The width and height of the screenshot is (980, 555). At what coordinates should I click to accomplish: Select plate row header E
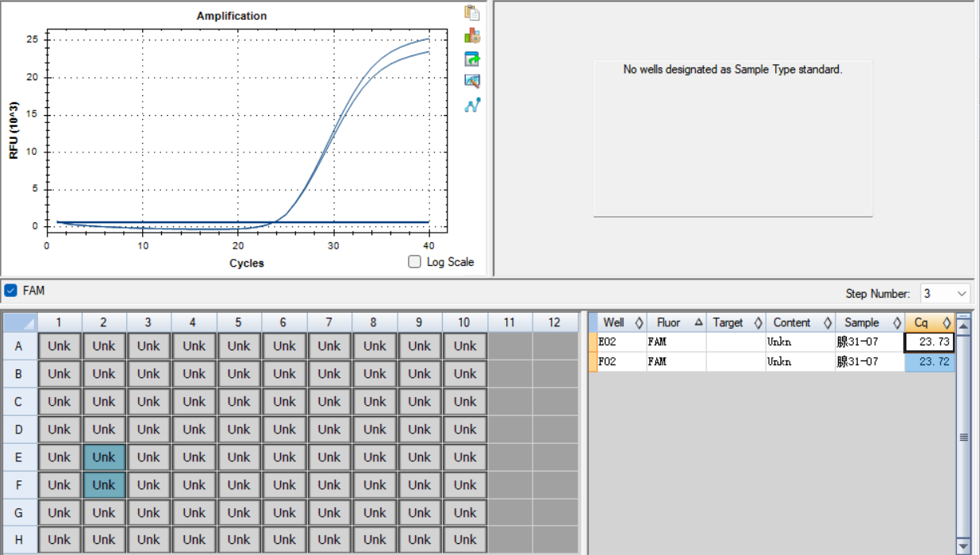18,457
